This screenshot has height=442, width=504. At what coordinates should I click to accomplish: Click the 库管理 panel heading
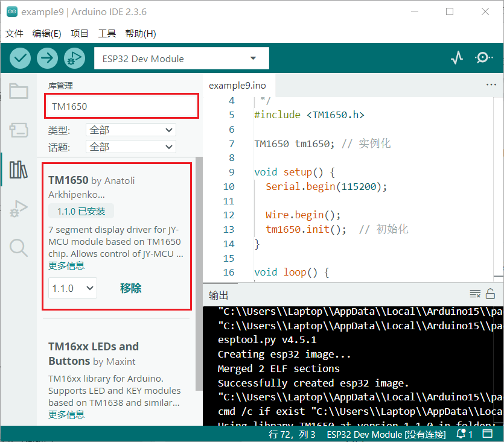(60, 86)
